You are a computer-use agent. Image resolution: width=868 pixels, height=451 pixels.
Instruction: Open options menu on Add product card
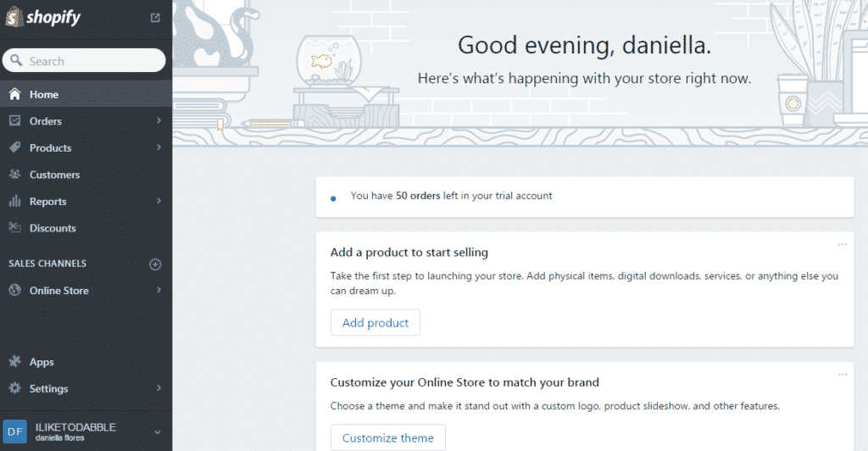843,244
